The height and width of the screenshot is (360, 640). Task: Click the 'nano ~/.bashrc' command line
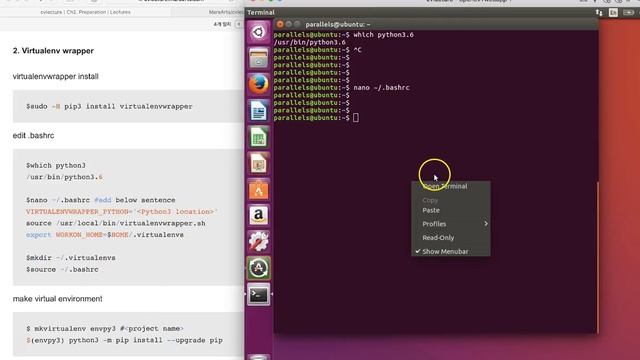381,87
